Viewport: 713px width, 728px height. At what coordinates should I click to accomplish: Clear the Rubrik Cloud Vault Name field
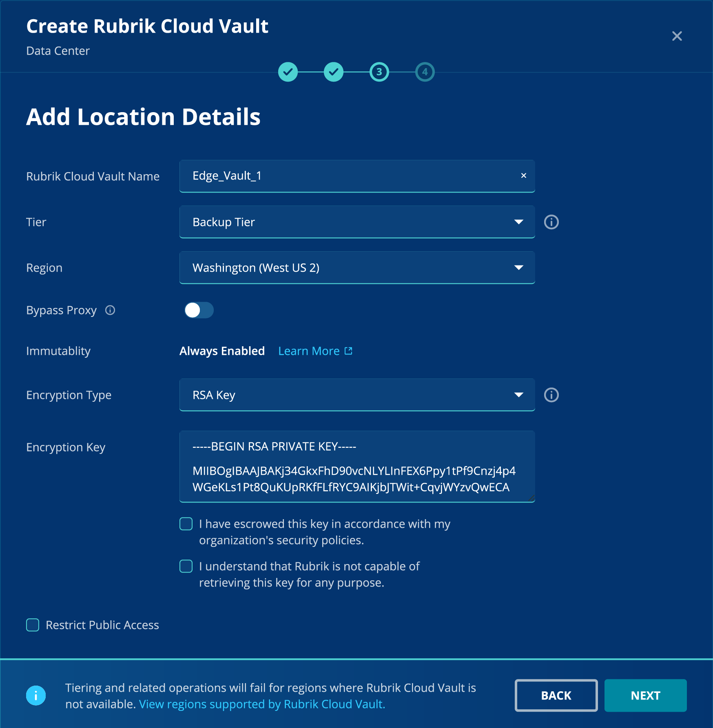click(x=524, y=176)
